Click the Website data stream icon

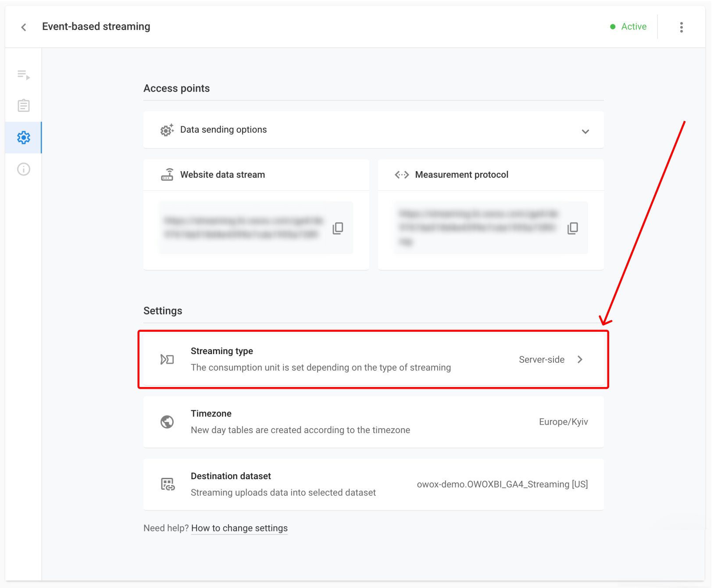click(x=167, y=174)
